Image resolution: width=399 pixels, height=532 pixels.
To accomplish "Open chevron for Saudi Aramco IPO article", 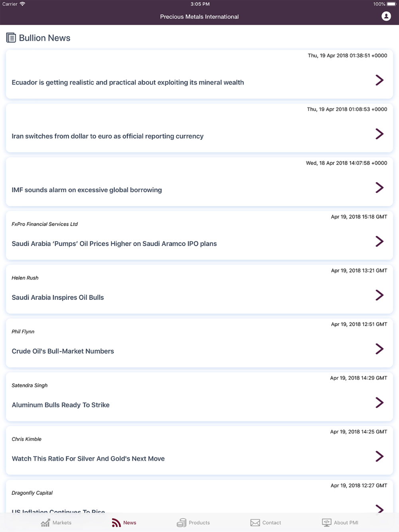I will 379,241.
